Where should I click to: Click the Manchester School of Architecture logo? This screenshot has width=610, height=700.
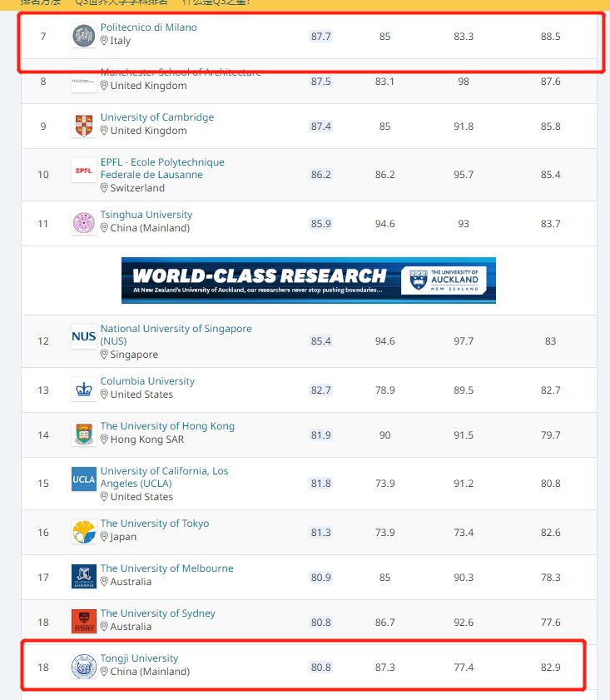(x=84, y=81)
